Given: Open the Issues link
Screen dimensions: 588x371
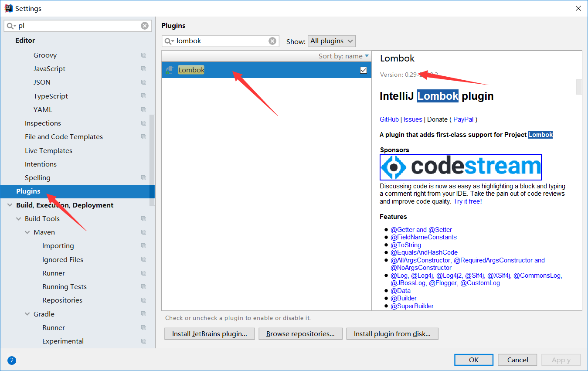Looking at the screenshot, I should [413, 119].
